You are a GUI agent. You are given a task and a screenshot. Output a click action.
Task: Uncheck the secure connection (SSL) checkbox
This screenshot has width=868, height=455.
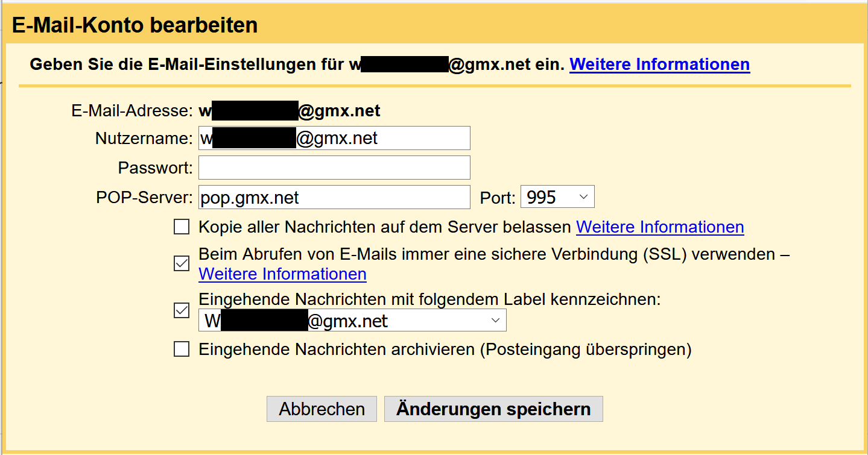point(182,263)
